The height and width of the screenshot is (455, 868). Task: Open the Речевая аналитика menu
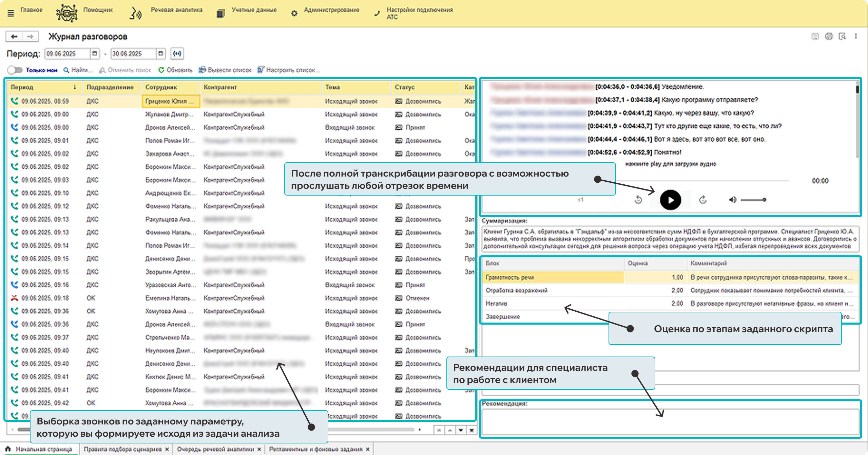(176, 10)
